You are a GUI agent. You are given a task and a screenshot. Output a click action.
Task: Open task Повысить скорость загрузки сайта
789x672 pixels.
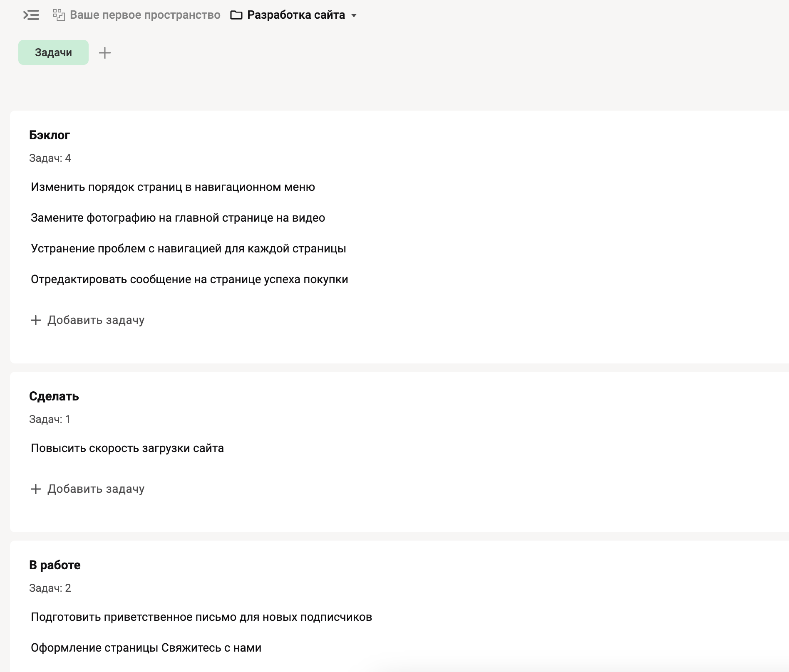[127, 448]
